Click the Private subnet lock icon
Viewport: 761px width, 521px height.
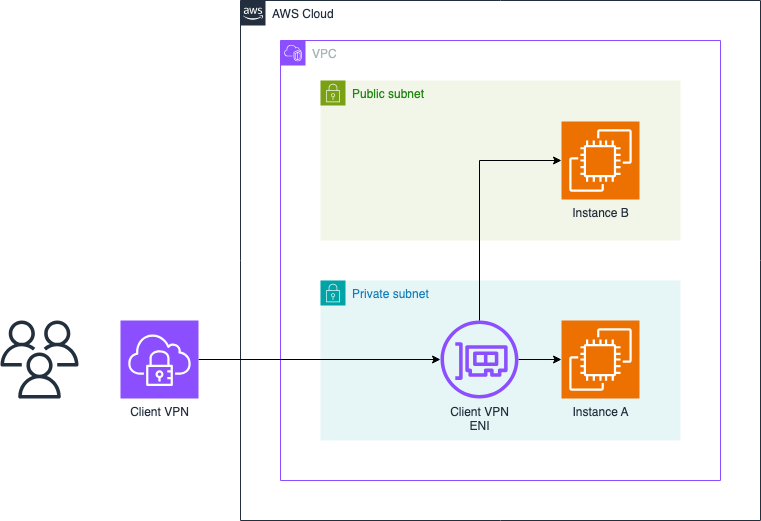333,293
